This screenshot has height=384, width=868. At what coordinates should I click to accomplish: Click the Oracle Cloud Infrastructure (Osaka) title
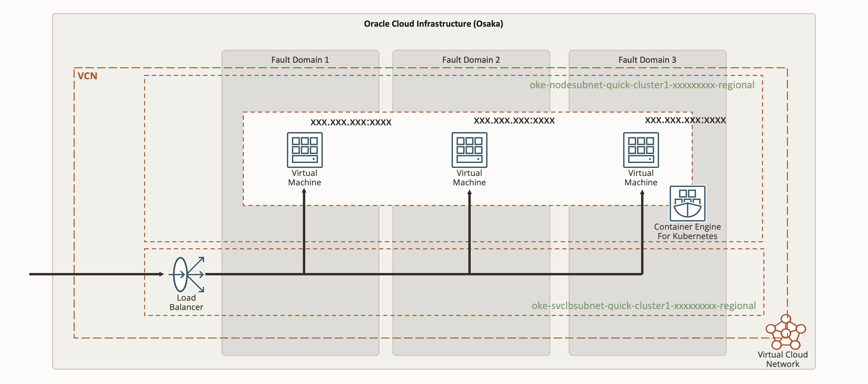433,24
